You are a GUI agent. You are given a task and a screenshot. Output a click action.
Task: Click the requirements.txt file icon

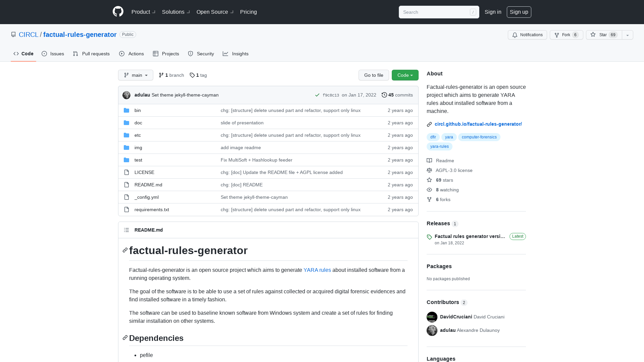(126, 209)
